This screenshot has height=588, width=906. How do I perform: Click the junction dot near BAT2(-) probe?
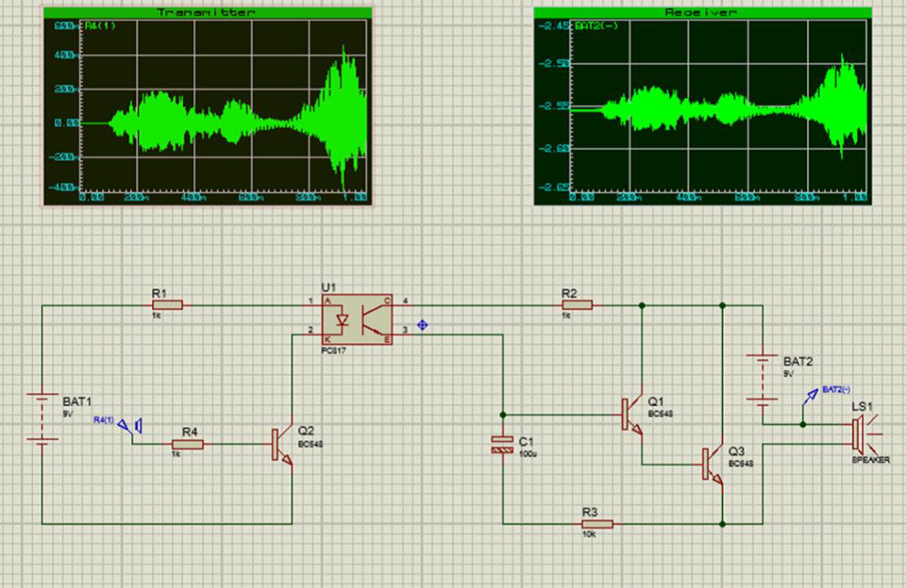click(x=802, y=424)
